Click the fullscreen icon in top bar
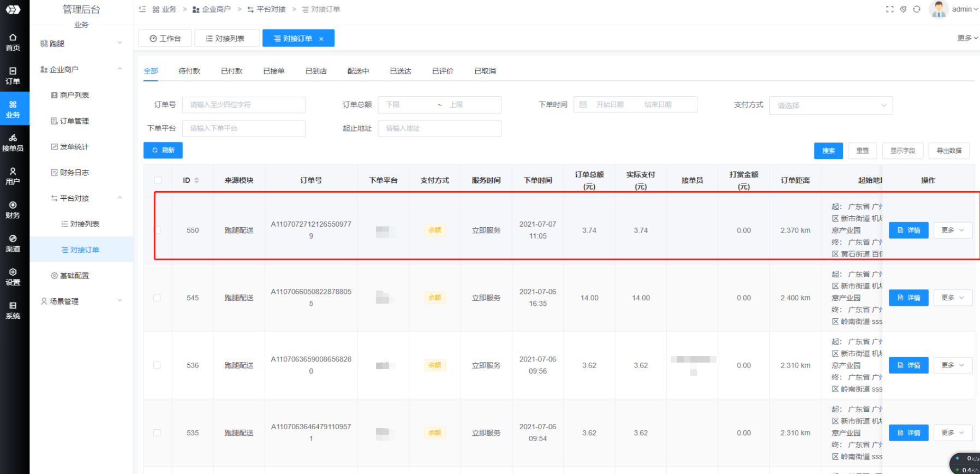980x474 pixels. 889,9
